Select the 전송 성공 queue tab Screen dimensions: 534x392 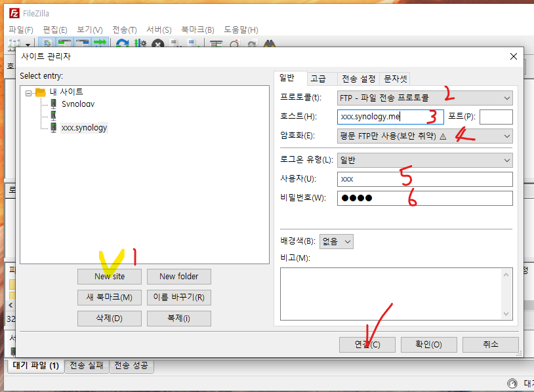(x=131, y=366)
